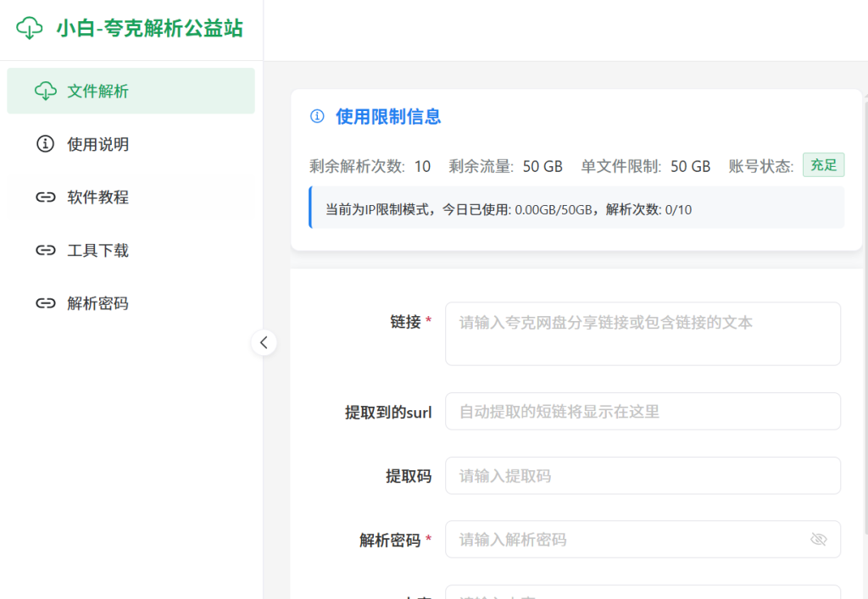Click the cloud download logo icon
868x599 pixels.
pos(30,28)
